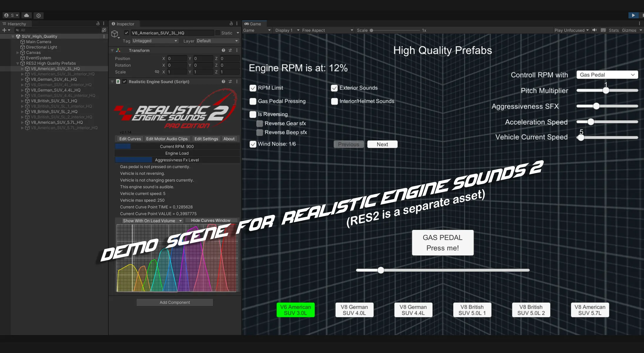This screenshot has height=353, width=644.
Task: Uncheck the RPM Limit checkbox
Action: click(253, 88)
